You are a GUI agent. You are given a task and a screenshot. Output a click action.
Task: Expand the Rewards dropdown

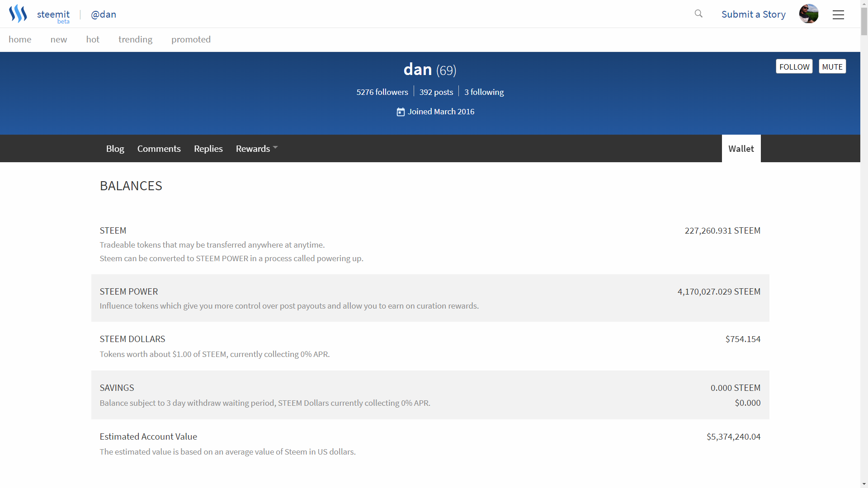click(256, 149)
